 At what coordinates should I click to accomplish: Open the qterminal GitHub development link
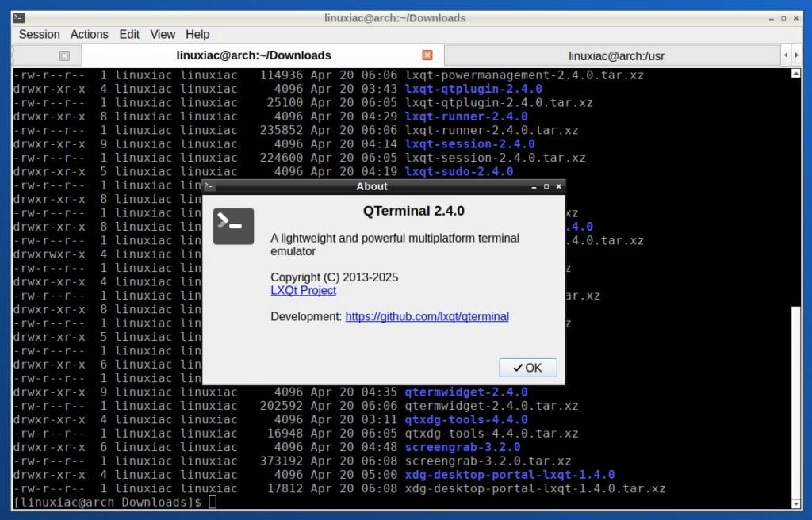coord(427,316)
